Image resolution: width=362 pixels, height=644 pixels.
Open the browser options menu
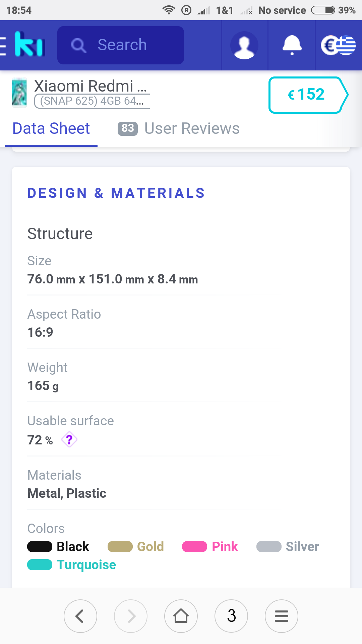pyautogui.click(x=282, y=616)
